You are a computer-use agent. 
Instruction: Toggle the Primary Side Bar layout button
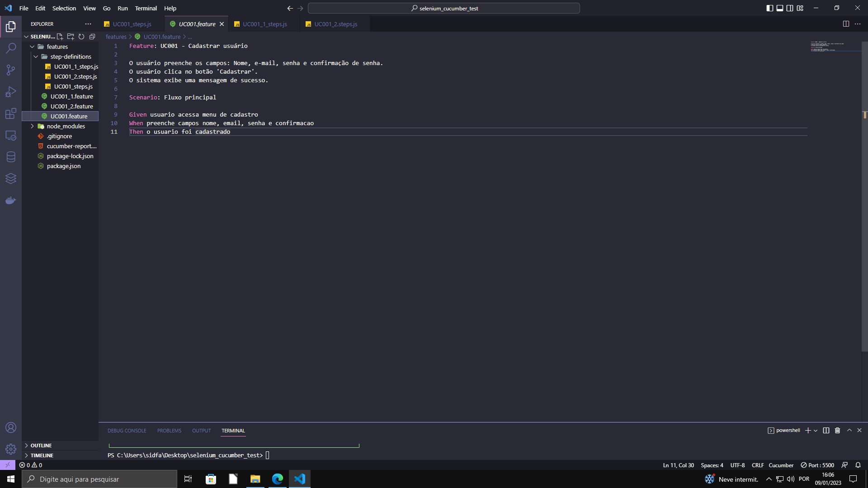(x=770, y=8)
